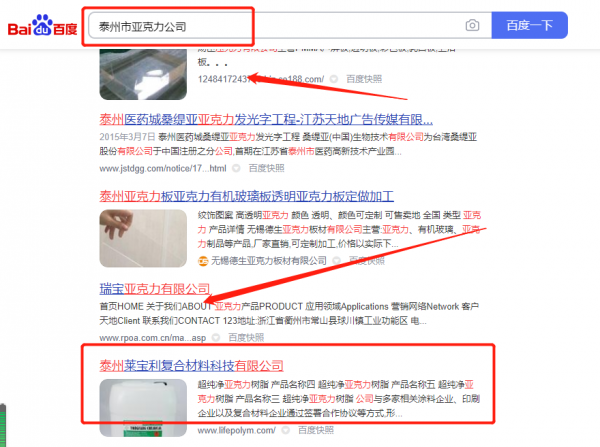The height and width of the screenshot is (447, 600).
Task: Focus the search box containing 泰州市亚克力公司
Action: 290,26
